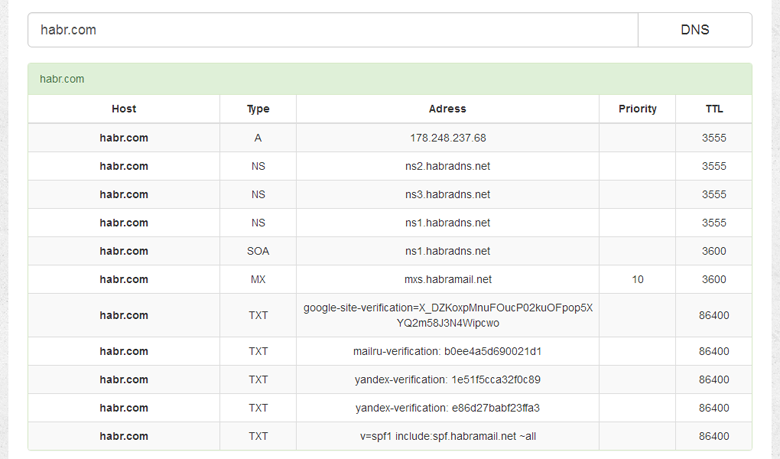Click the Type column header
This screenshot has height=459, width=780.
258,109
